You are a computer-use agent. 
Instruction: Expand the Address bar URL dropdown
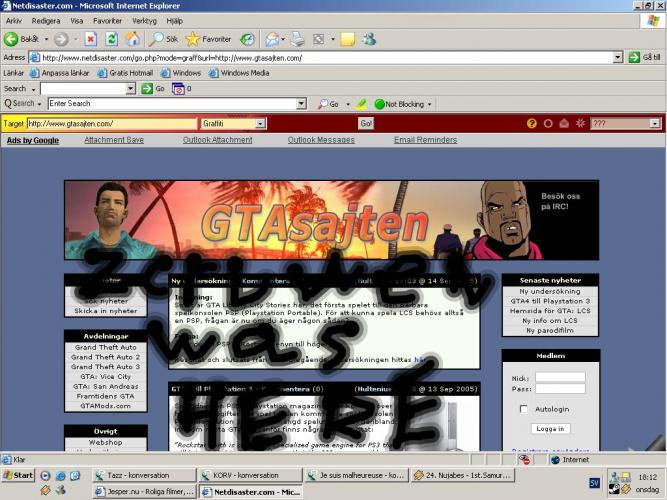[x=617, y=58]
